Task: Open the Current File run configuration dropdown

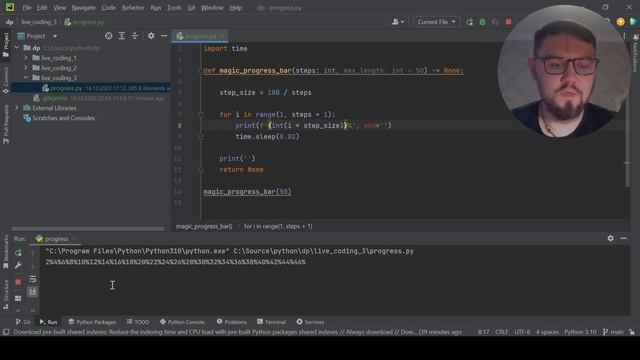Action: tap(436, 22)
